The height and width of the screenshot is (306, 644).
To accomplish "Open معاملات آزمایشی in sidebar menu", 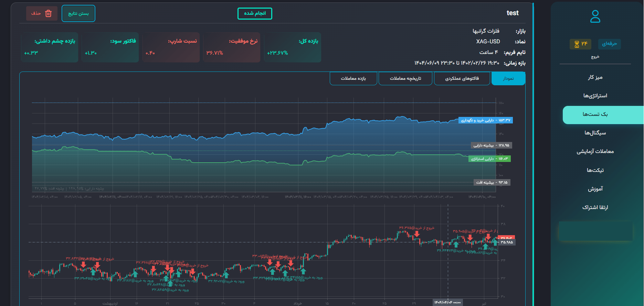I will pyautogui.click(x=595, y=151).
